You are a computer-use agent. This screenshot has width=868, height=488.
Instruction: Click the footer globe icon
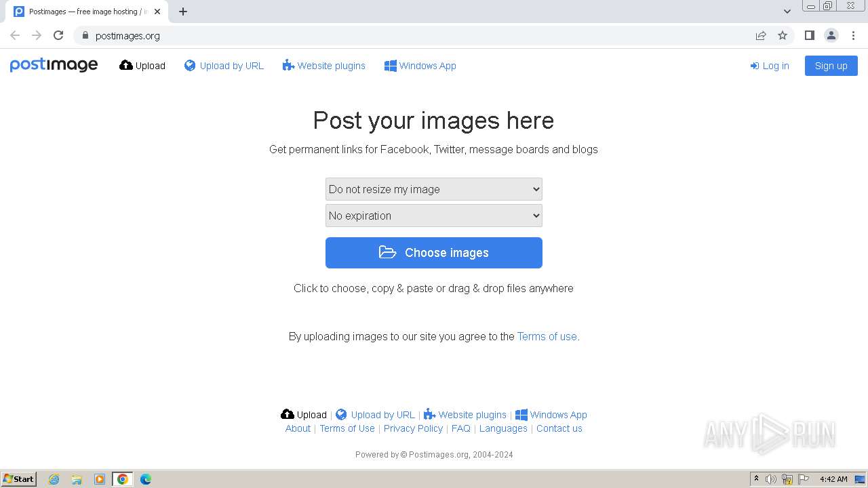click(x=341, y=414)
